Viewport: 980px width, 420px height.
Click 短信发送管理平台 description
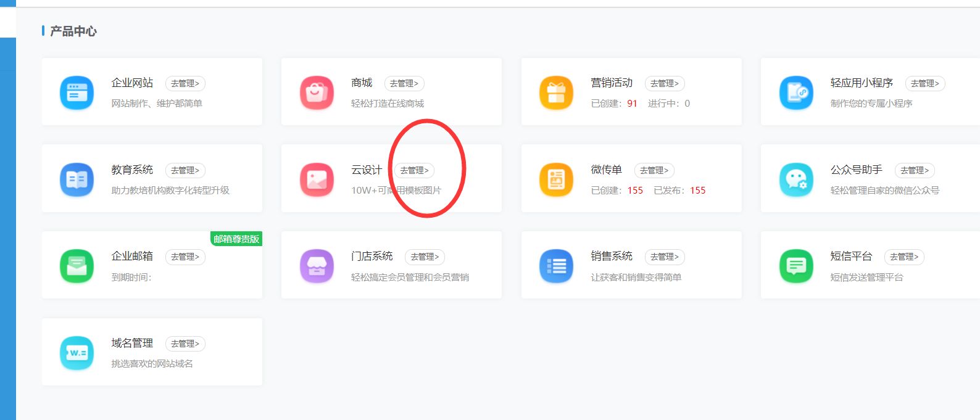click(x=867, y=278)
